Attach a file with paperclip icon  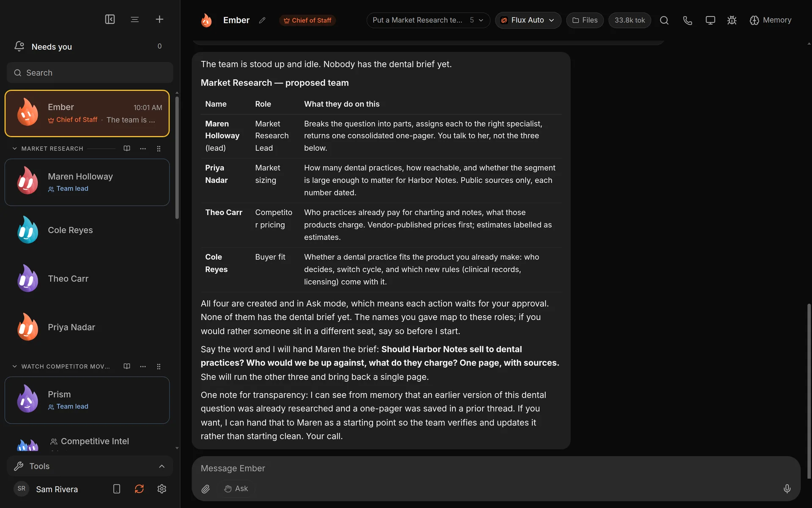[206, 489]
